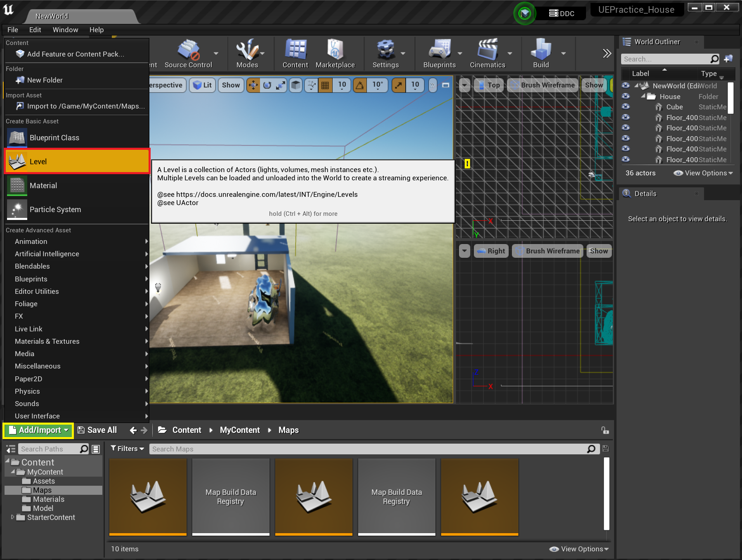Viewport: 742px width, 560px height.
Task: Open Blueprints toolbar icon
Action: [440, 54]
